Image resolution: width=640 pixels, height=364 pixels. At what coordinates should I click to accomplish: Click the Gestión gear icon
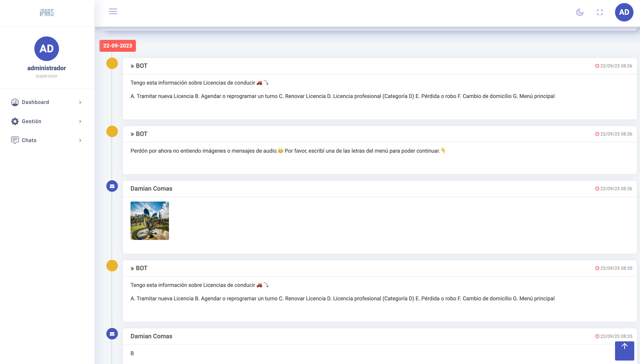(15, 121)
